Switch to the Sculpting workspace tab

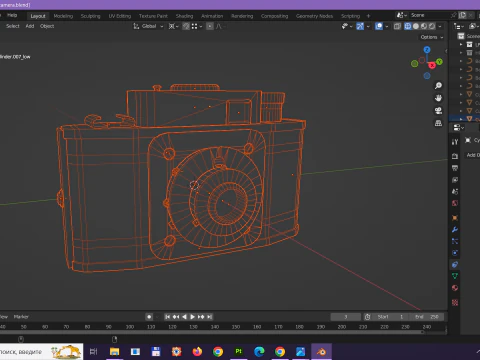pos(90,16)
